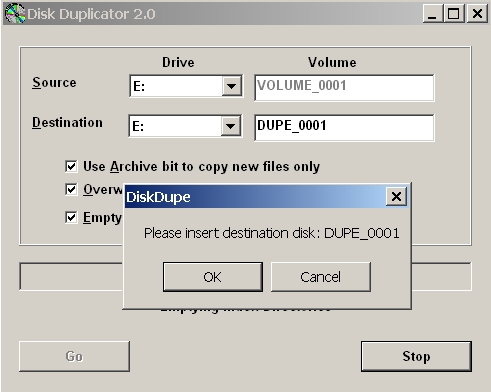Toggle the Empty checkbox
491x392 pixels.
coord(71,217)
